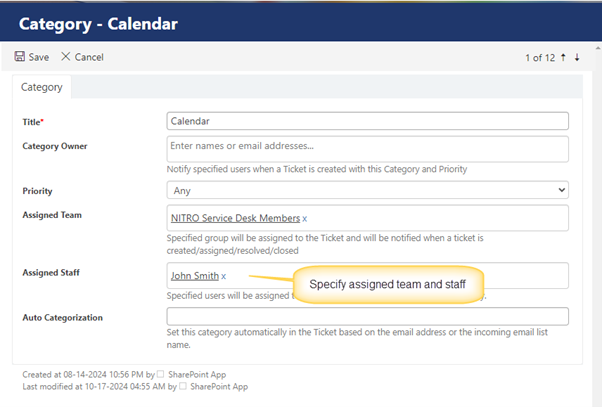The image size is (602, 407).
Task: Click the scrollbar up arrow at right edge
Action: point(598,48)
